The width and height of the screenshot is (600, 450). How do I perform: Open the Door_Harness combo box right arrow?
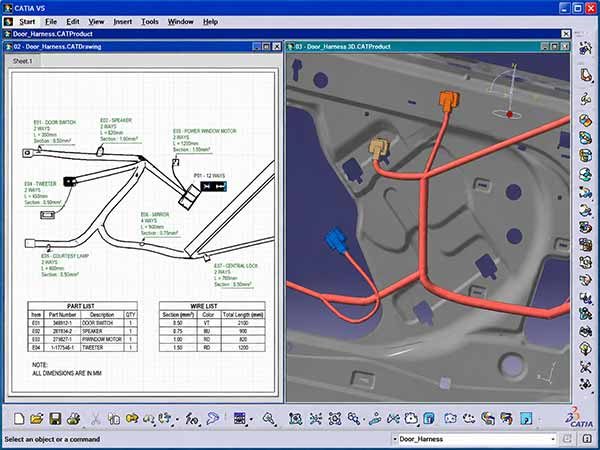coord(553,439)
